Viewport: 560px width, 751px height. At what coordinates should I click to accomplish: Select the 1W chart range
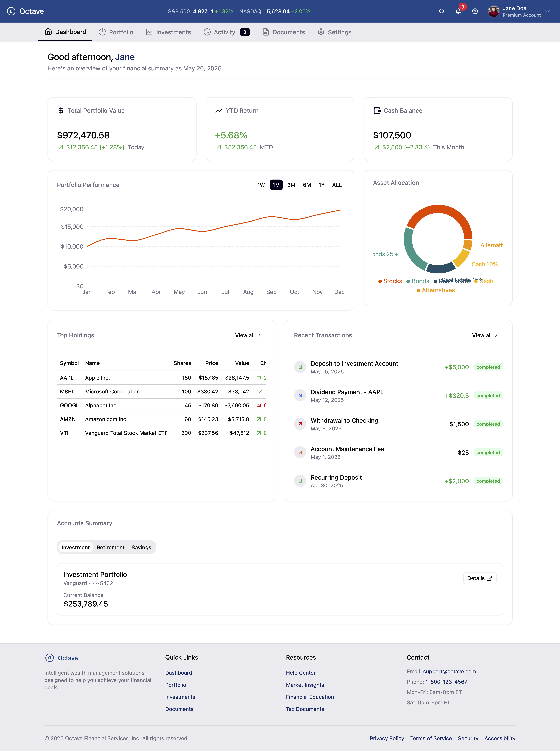(261, 185)
